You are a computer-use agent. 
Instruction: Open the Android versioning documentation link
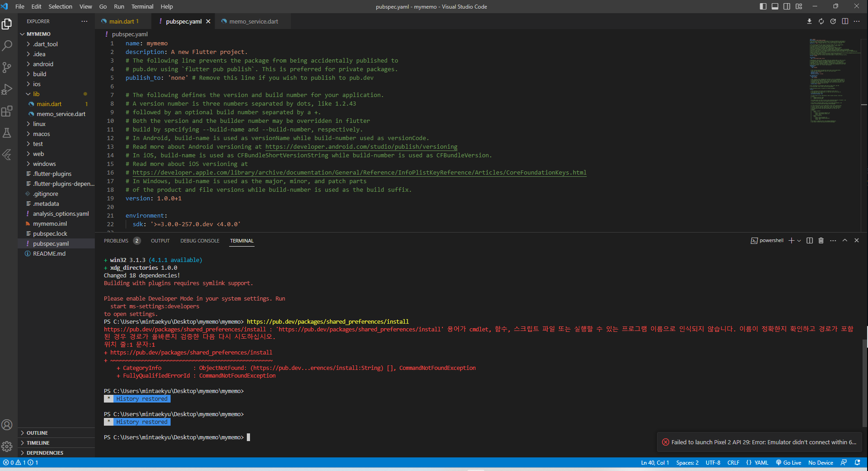(x=361, y=147)
